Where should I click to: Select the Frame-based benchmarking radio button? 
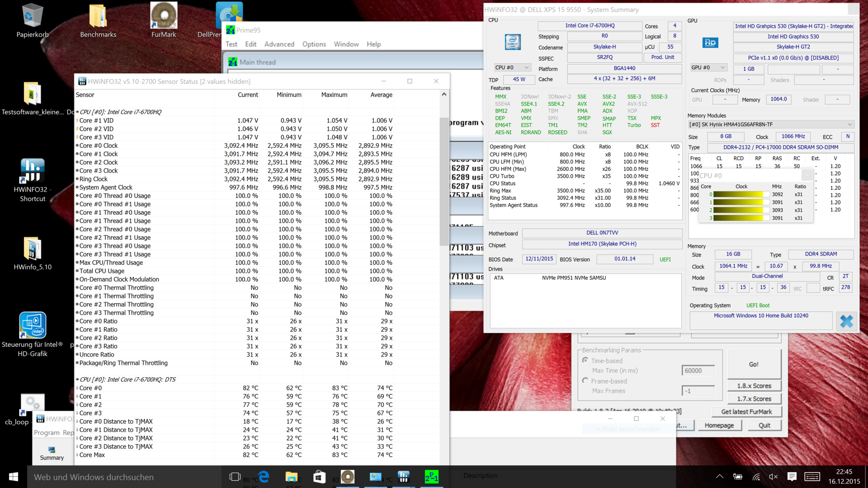pyautogui.click(x=585, y=380)
